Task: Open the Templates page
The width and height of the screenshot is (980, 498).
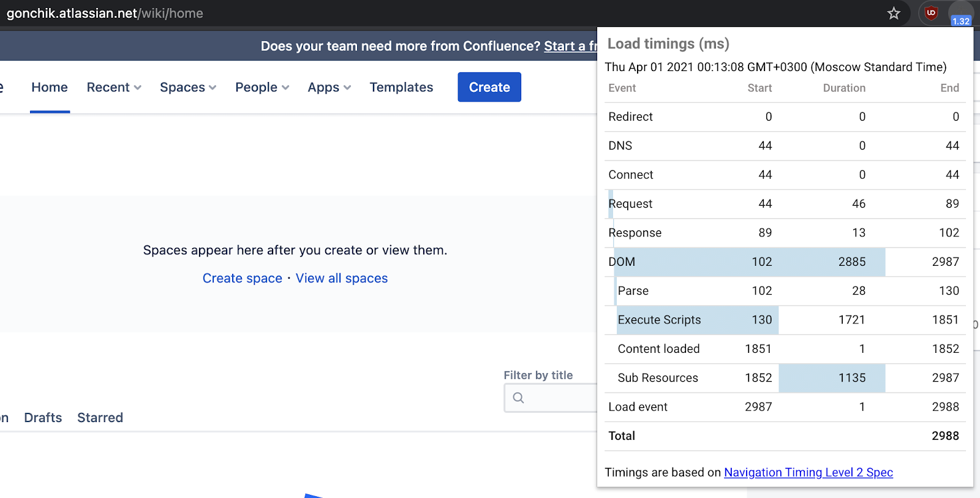Action: point(401,88)
